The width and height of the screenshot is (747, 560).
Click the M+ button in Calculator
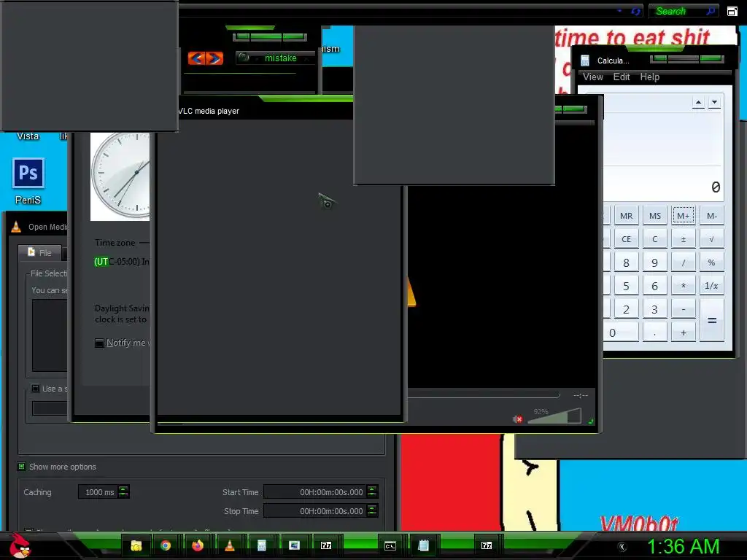pos(683,216)
